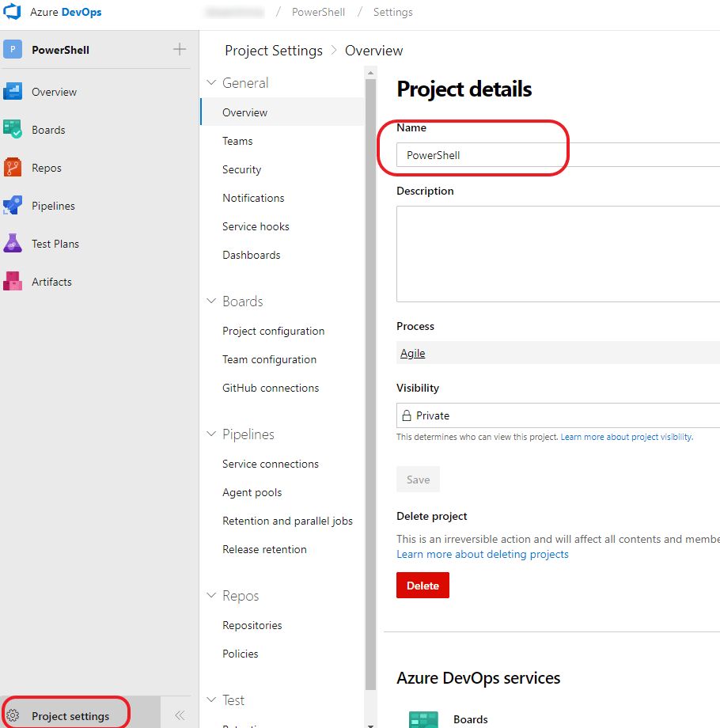720x728 pixels.
Task: Click the red Delete project button
Action: (x=423, y=585)
